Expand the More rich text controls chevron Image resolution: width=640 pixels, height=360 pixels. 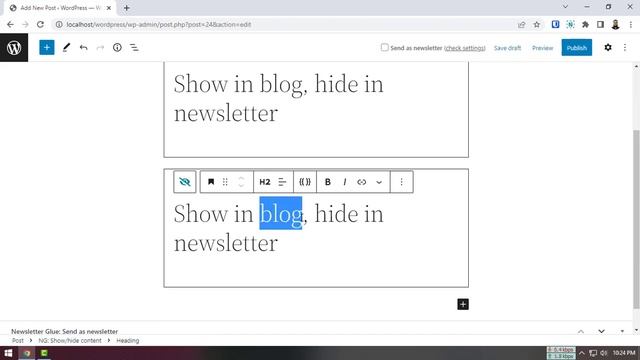click(379, 182)
